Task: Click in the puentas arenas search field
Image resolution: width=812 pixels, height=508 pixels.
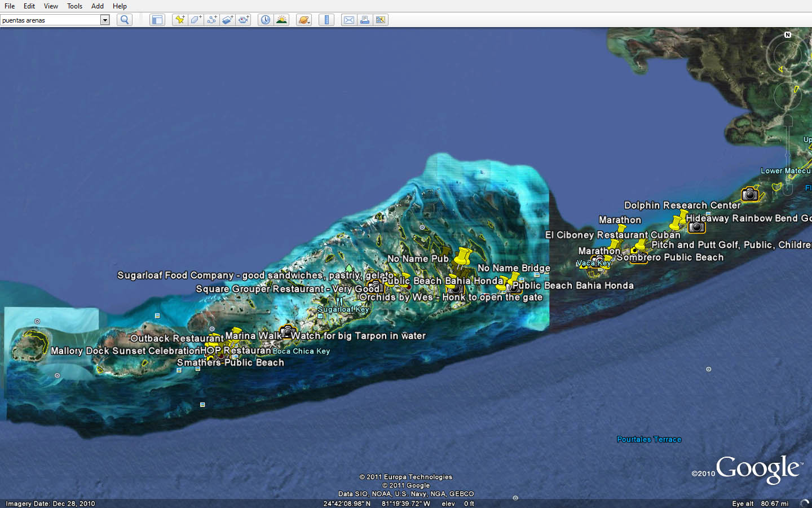Action: click(x=51, y=20)
